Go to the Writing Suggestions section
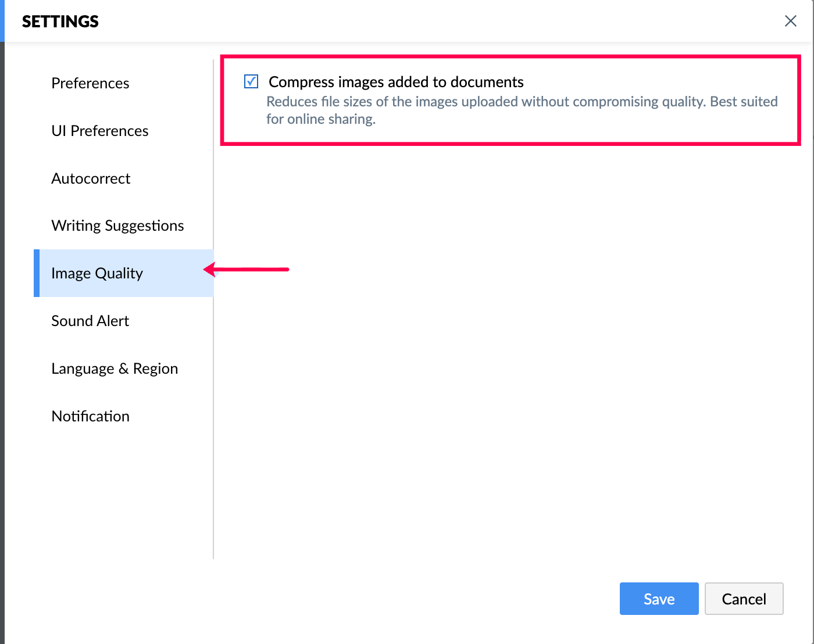 pyautogui.click(x=117, y=226)
